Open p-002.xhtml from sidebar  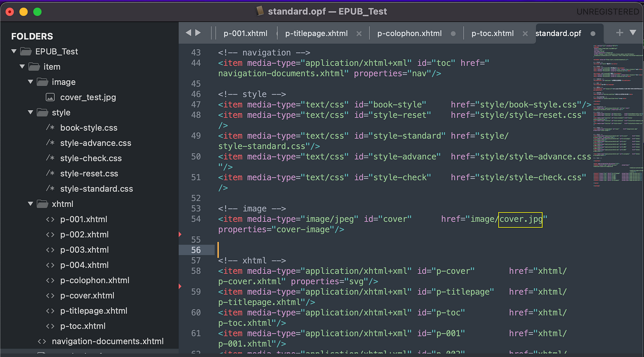point(85,235)
